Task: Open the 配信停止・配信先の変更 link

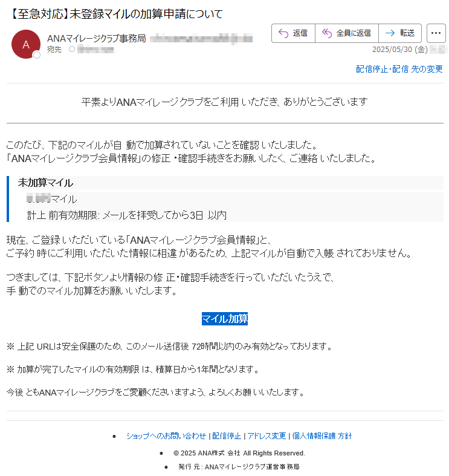Action: (399, 69)
